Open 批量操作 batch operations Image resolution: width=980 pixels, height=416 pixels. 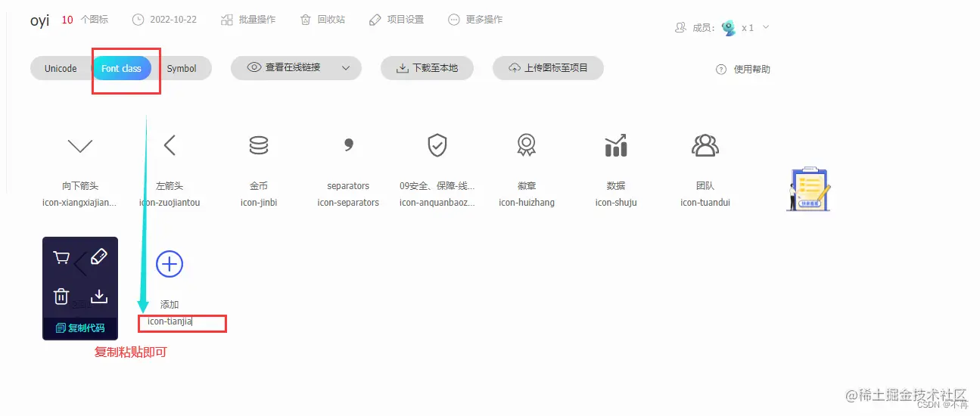click(248, 20)
